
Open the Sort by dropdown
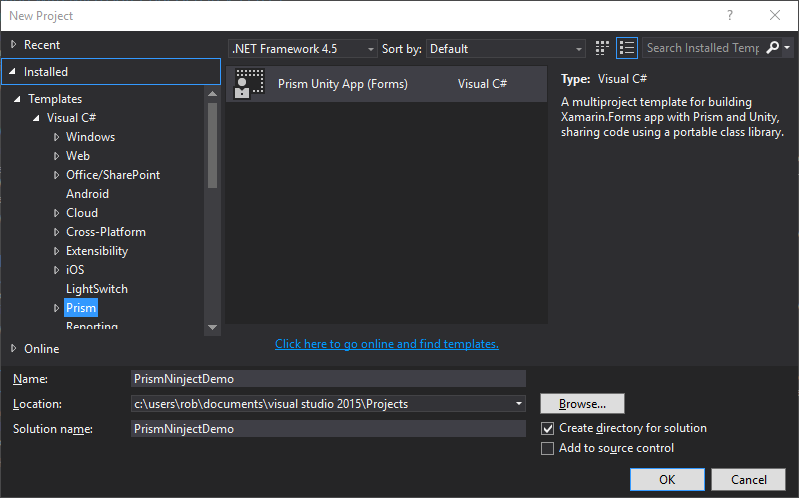506,48
